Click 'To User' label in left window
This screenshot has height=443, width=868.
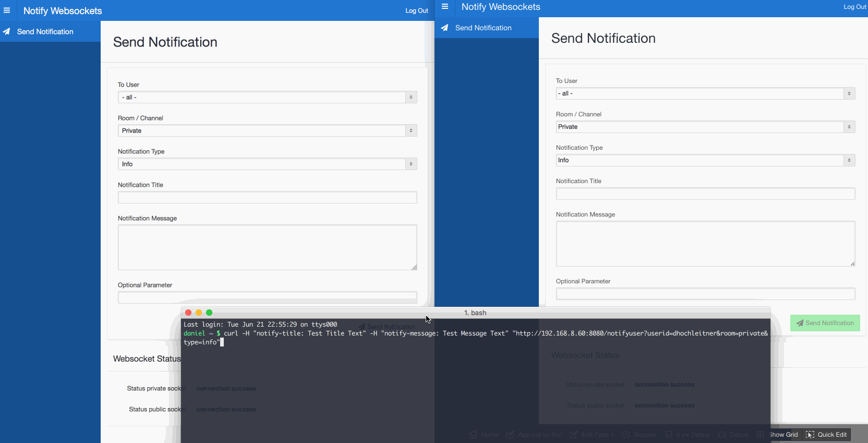[128, 85]
